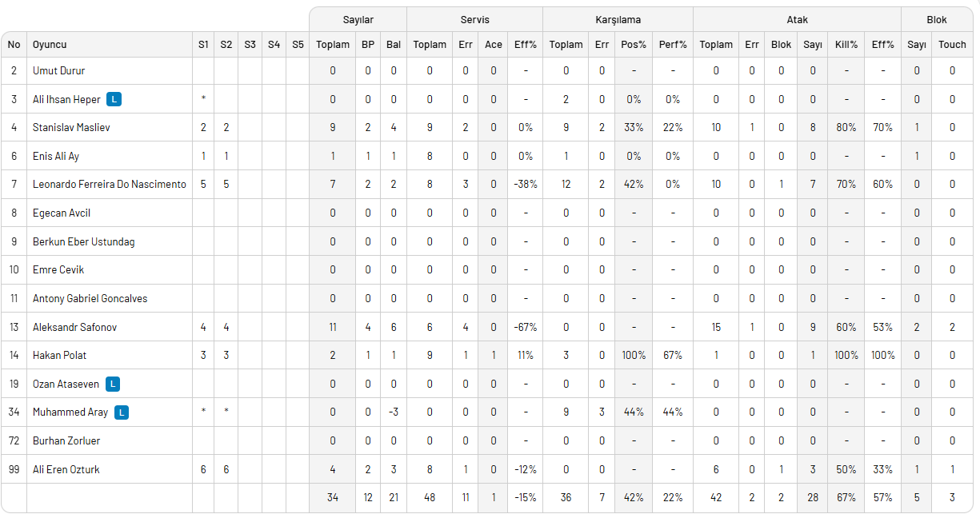
Task: Click on Leonardo Ferreira Do Nascimento's name
Action: [x=109, y=185]
